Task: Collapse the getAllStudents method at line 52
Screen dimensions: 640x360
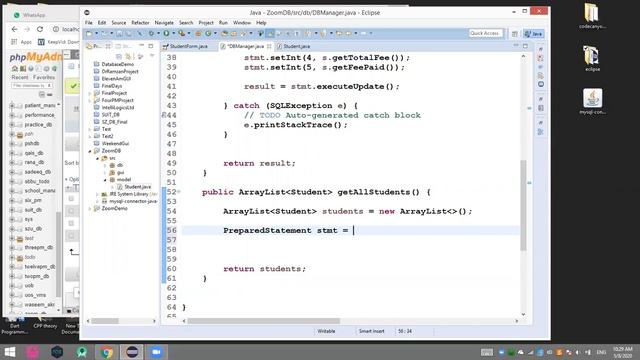Action: (179, 191)
